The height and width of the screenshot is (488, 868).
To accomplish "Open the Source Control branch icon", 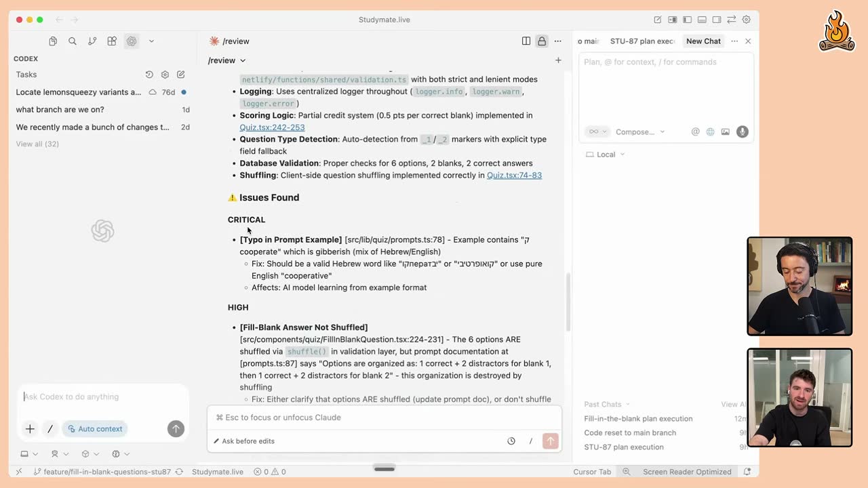I will click(92, 41).
